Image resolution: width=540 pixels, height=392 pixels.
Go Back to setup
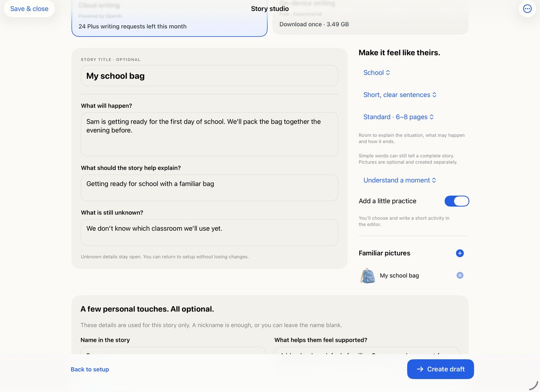pos(90,370)
